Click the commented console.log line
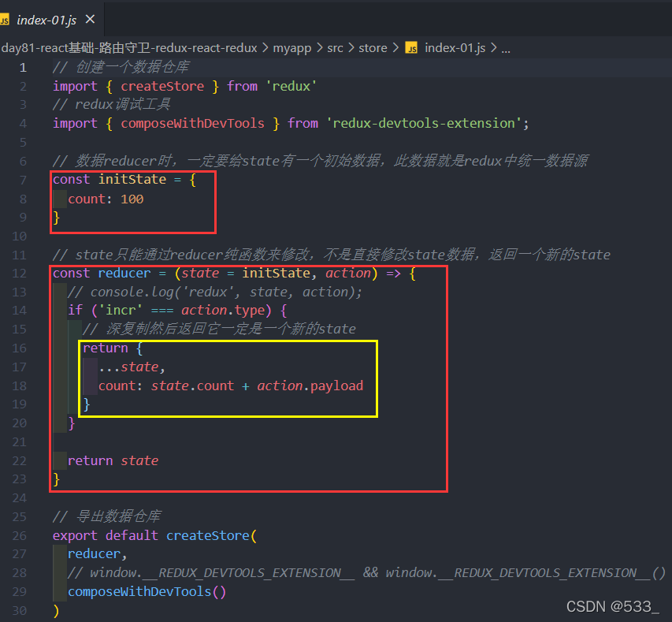This screenshot has height=622, width=672. [215, 292]
